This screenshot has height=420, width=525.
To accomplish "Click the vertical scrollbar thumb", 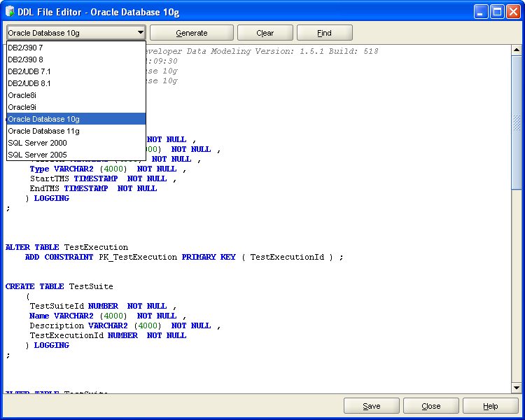I will (517, 122).
